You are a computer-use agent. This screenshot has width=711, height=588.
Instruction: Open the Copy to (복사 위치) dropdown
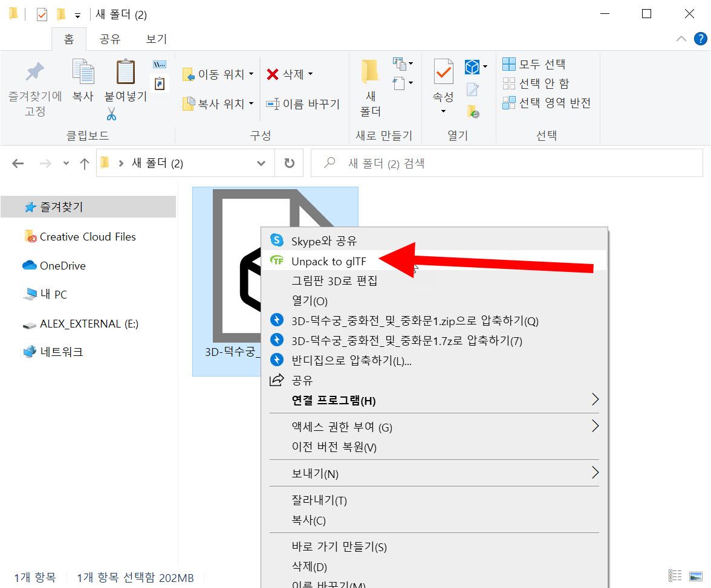218,104
